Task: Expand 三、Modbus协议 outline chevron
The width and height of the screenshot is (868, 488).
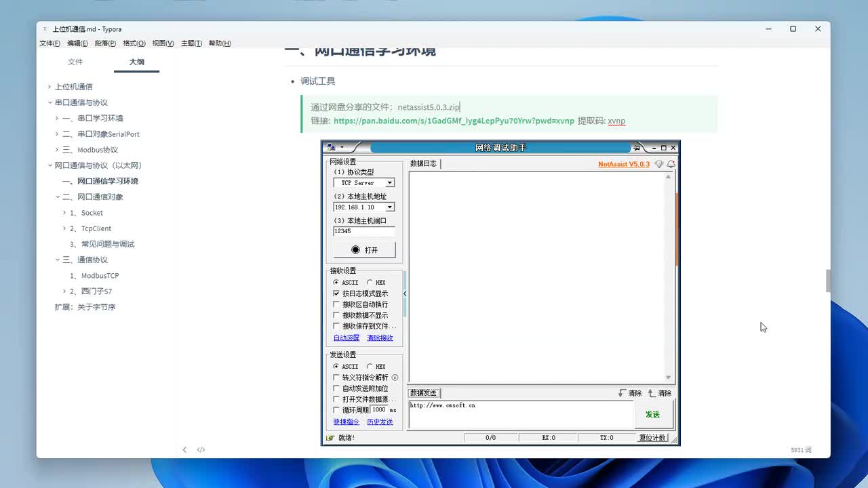Action: pyautogui.click(x=57, y=150)
